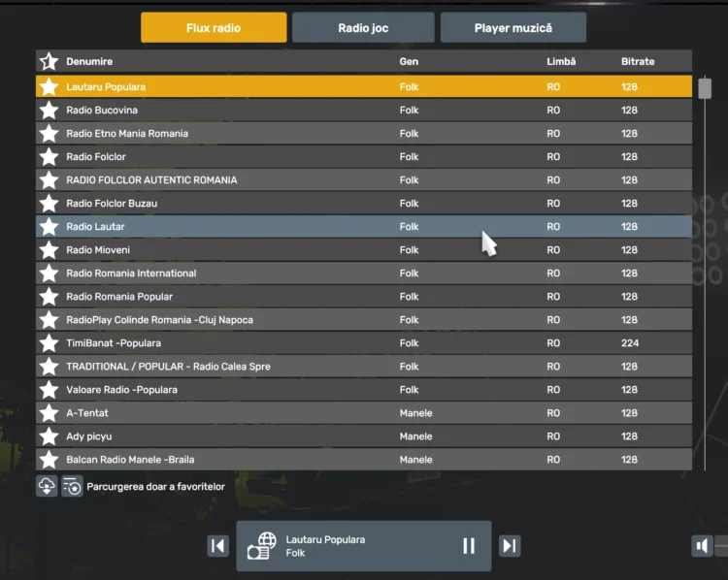The height and width of the screenshot is (580, 728).
Task: Switch to the Flux radio tab
Action: (x=214, y=28)
